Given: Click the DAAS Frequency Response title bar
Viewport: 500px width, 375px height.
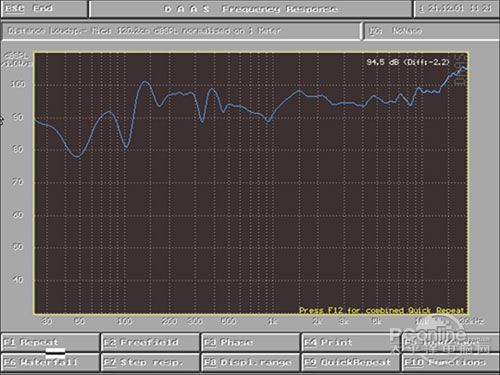Looking at the screenshot, I should click(251, 9).
